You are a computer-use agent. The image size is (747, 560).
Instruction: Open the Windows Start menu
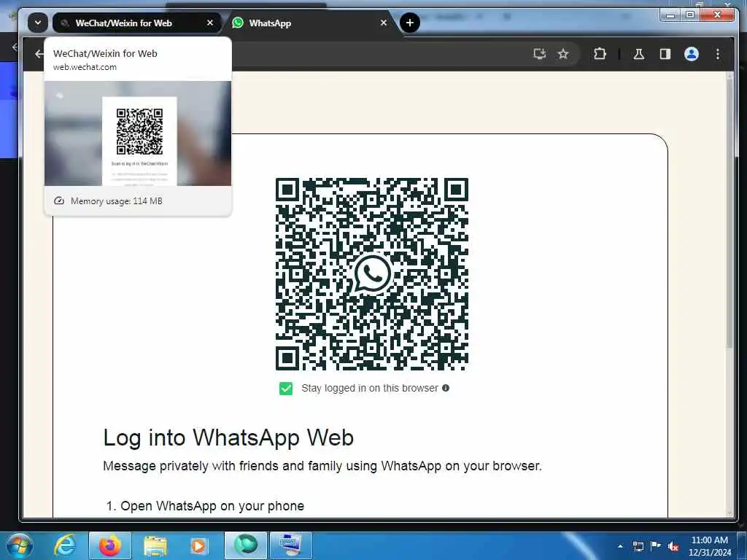click(19, 545)
